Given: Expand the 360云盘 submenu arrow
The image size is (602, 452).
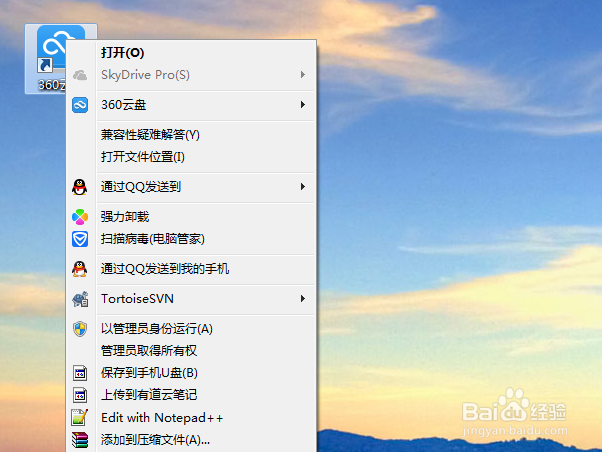Looking at the screenshot, I should pos(303,104).
